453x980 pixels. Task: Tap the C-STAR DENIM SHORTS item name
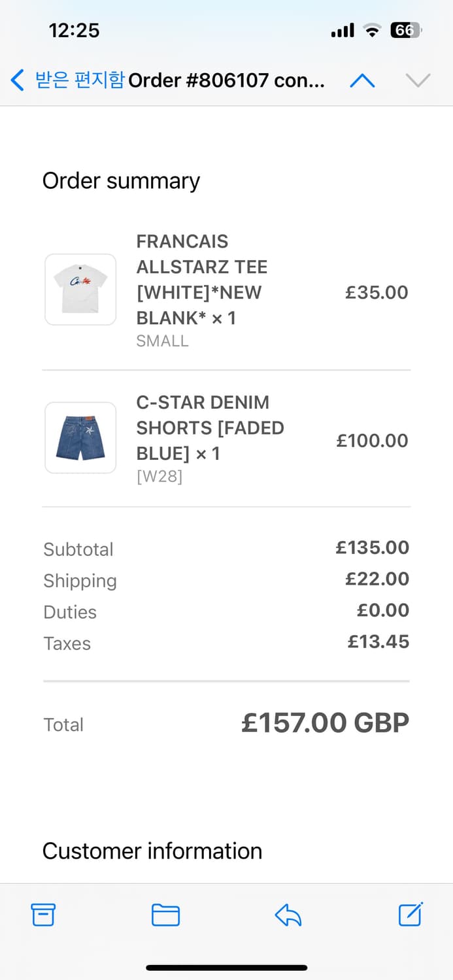pyautogui.click(x=210, y=428)
